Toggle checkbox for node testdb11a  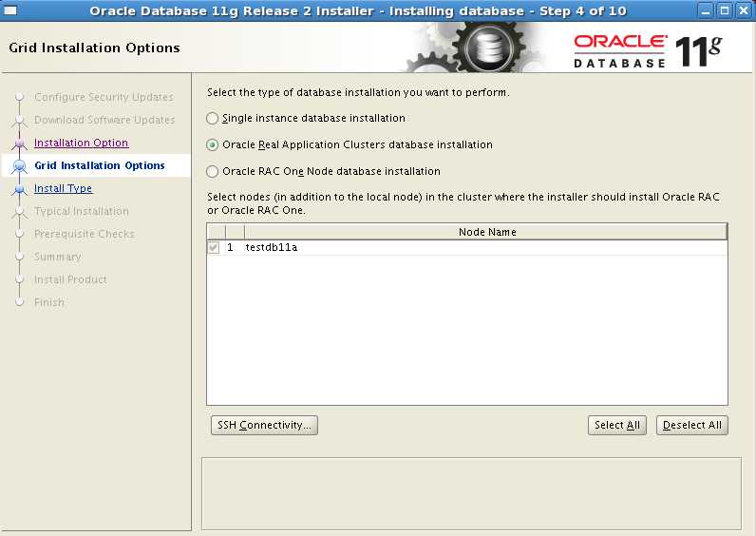pyautogui.click(x=214, y=247)
